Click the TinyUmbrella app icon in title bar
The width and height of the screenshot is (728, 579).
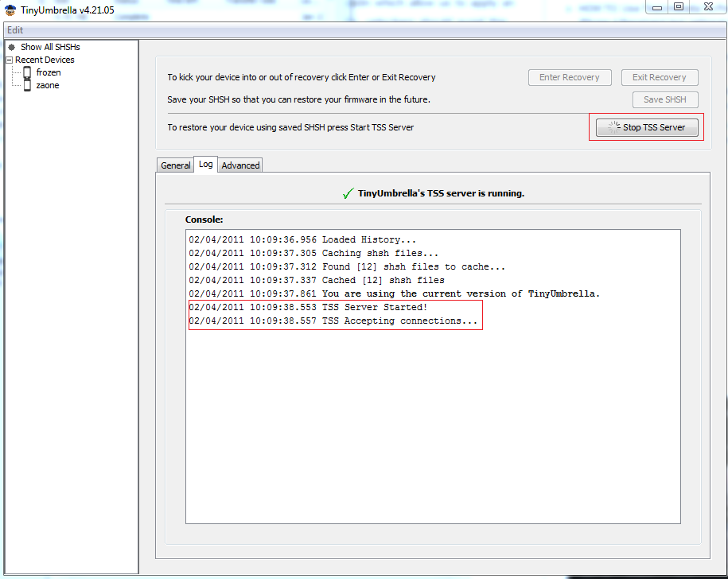pos(10,10)
